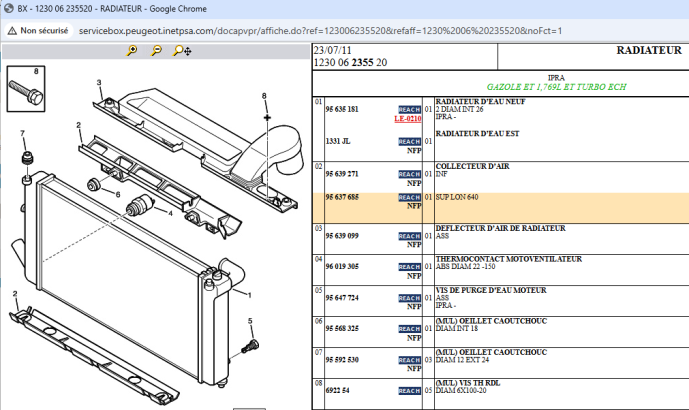
Task: Click REACH badge for part 6922 54
Action: click(409, 392)
